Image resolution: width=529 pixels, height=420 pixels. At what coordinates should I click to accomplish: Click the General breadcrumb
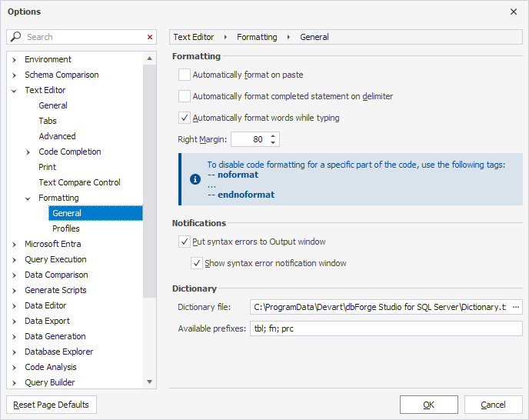pos(314,37)
